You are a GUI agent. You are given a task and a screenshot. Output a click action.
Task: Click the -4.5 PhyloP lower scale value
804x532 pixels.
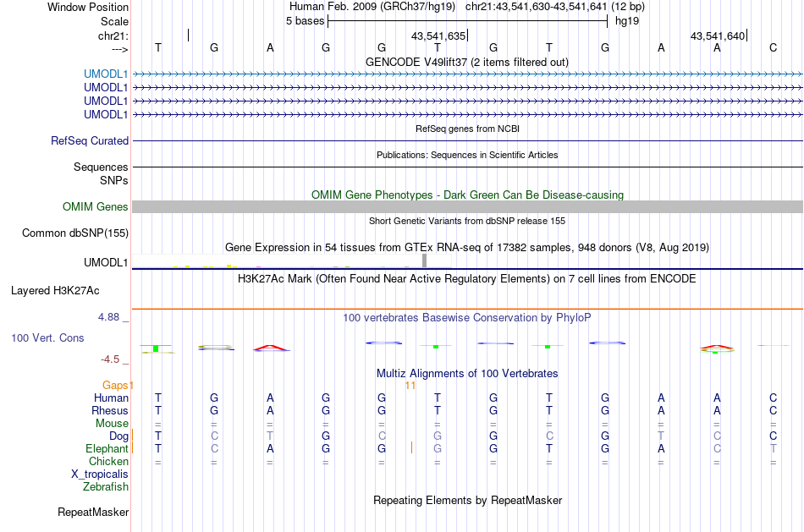tap(110, 359)
